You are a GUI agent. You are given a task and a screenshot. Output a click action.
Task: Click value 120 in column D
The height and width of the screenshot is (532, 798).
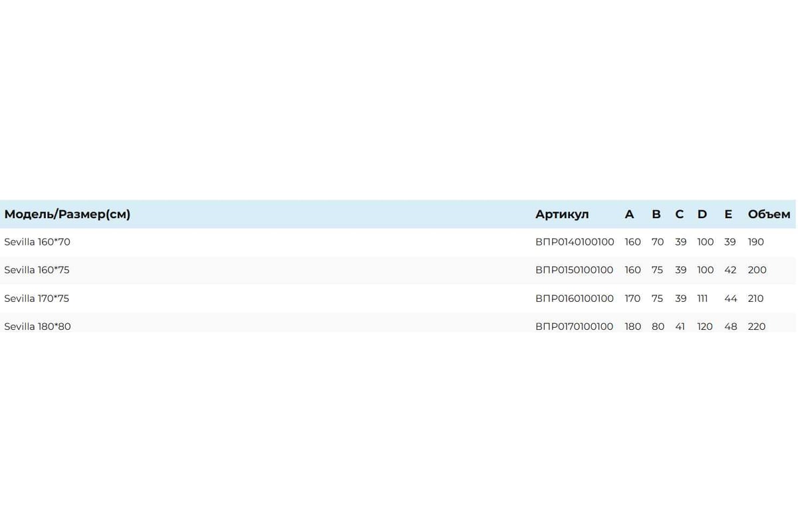[x=705, y=327]
